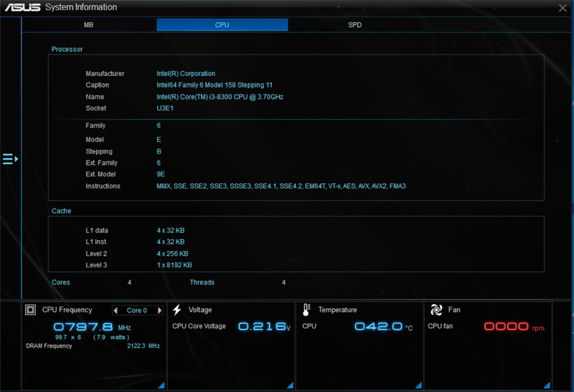Select next core with right arrow

pyautogui.click(x=159, y=310)
